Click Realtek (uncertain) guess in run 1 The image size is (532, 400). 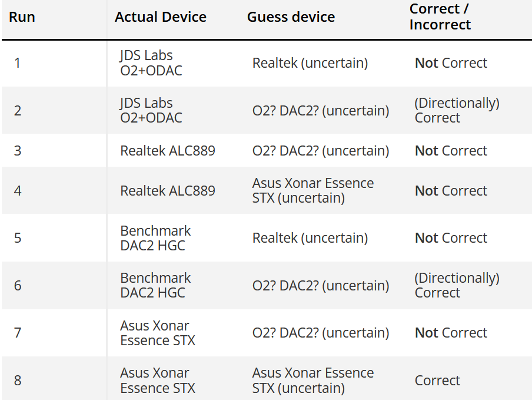[x=310, y=63]
